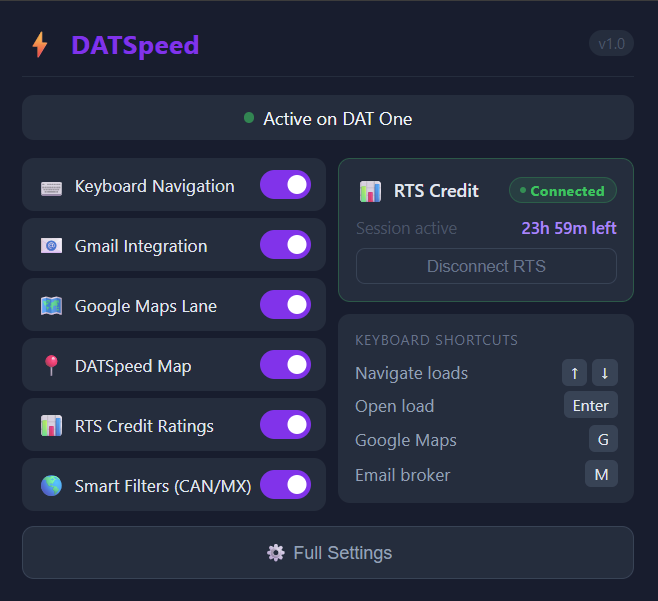The image size is (658, 601).
Task: Click the 'Open load' shortcut label
Action: coord(394,406)
